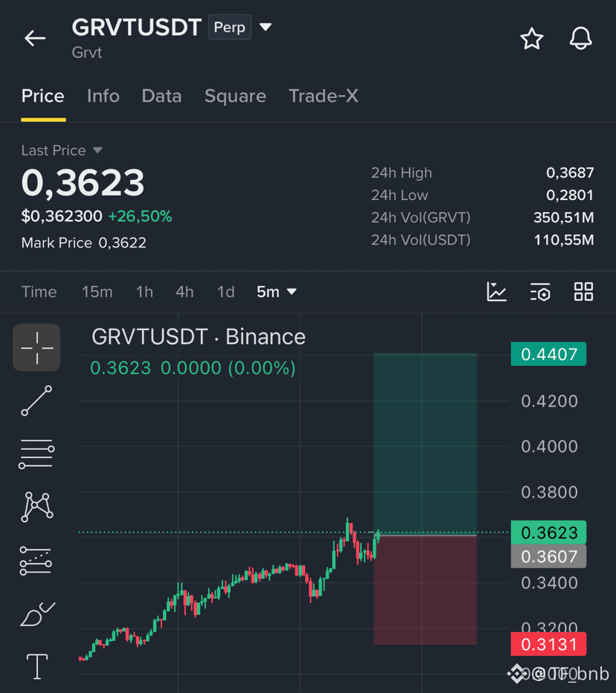
Task: Go back with the left arrow
Action: [x=35, y=39]
